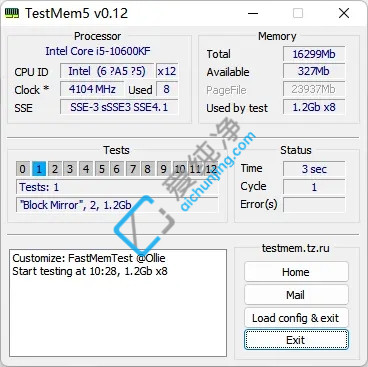
Task: Select test number 2 box
Action: [55, 169]
